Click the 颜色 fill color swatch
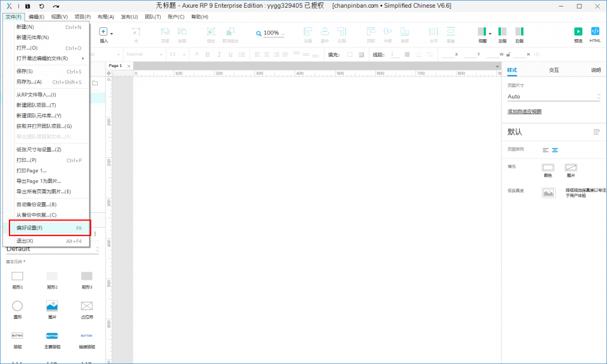Viewport: 607px width, 364px height. [x=548, y=168]
